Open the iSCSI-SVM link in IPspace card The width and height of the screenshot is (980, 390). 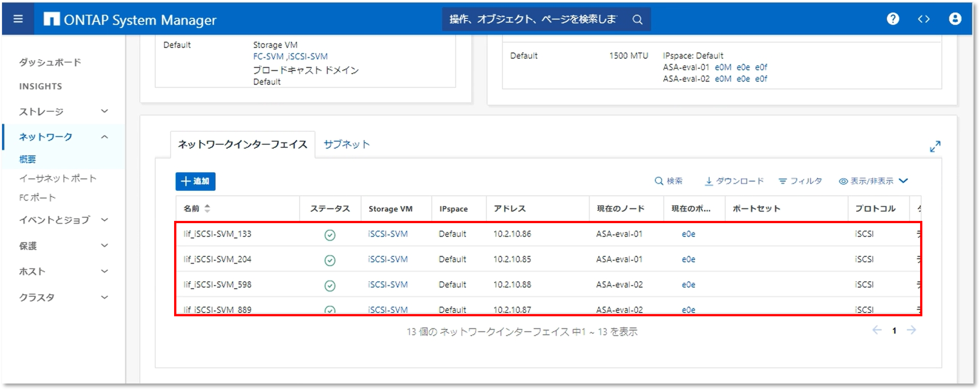(307, 56)
